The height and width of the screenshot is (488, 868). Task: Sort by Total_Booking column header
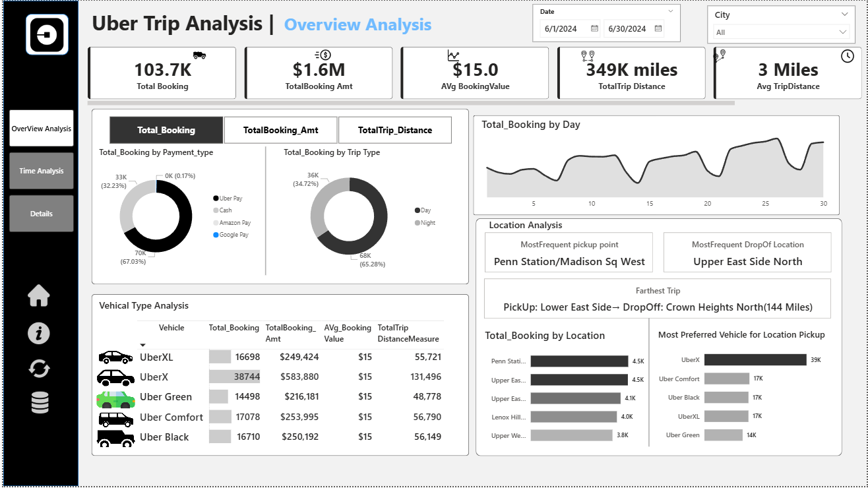(x=234, y=328)
